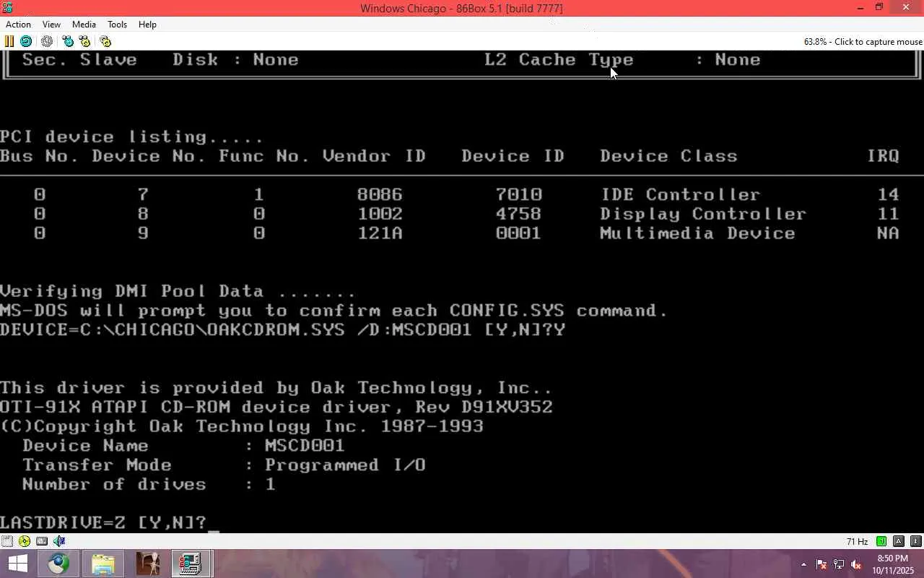Select the 86Box taskbar icon
Viewport: 924px width, 578px height.
coord(191,564)
